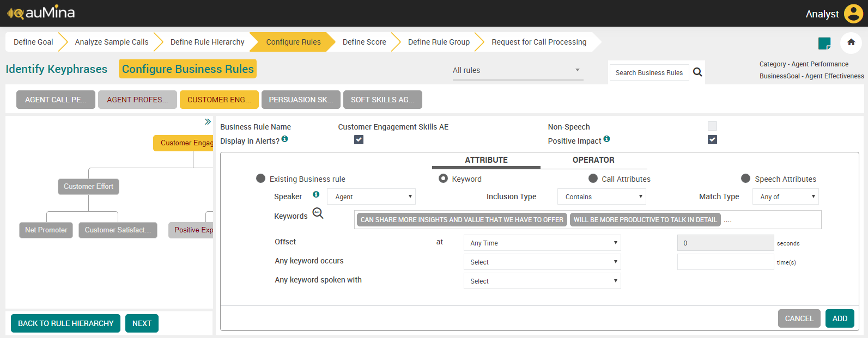Click Search Business Rules input field
Image resolution: width=868 pixels, height=338 pixels.
(x=649, y=72)
